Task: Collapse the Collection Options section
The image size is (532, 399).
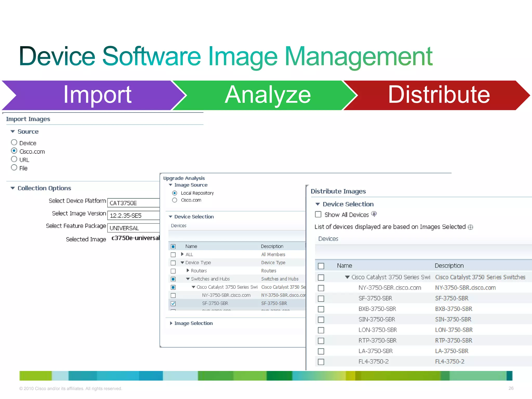Action: pos(12,188)
